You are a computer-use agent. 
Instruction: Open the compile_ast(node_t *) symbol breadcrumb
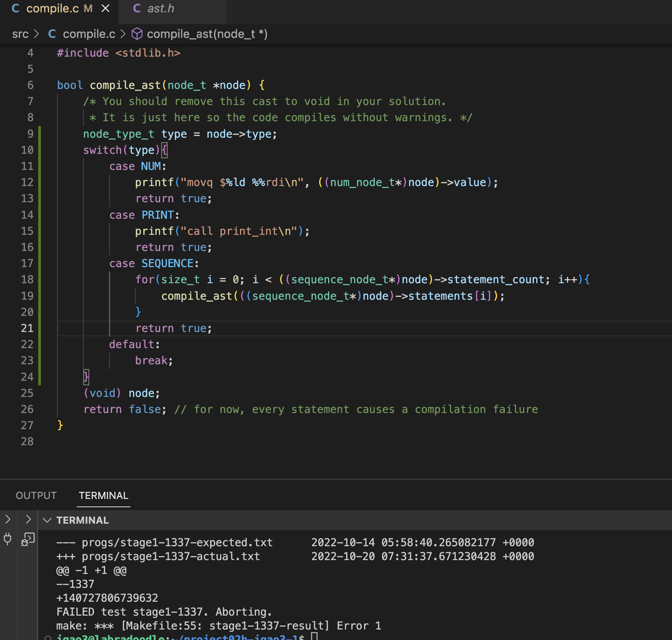[x=207, y=34]
